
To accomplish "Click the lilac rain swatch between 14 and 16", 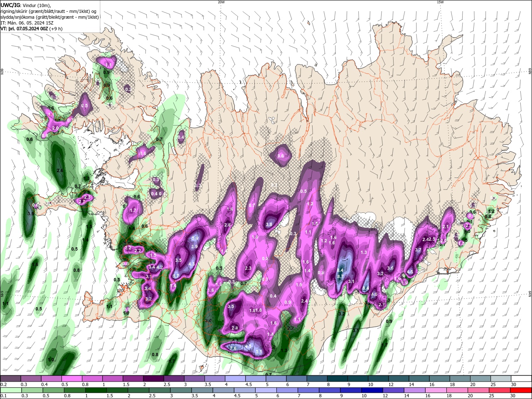I will (415, 390).
